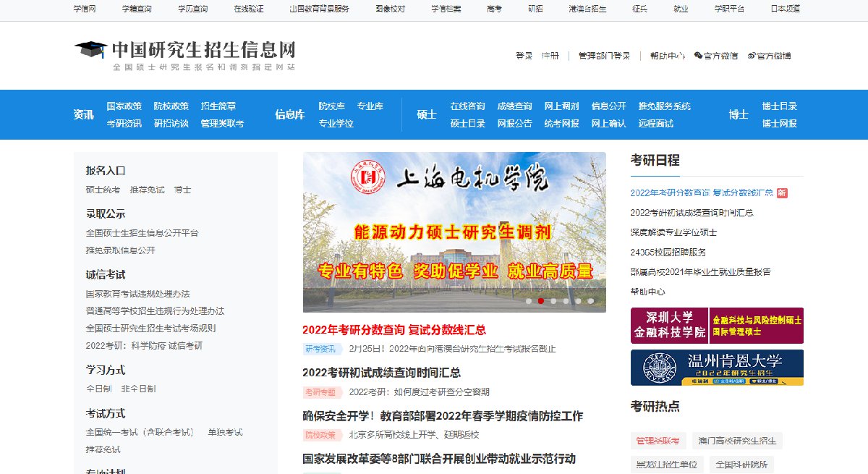The width and height of the screenshot is (868, 474).
Task: Open 港澳台招生 top link
Action: tap(587, 9)
